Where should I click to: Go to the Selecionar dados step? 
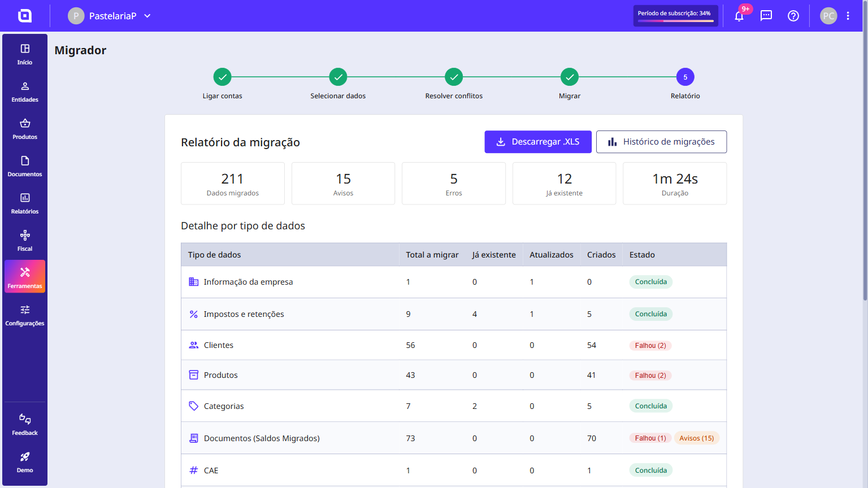click(338, 84)
